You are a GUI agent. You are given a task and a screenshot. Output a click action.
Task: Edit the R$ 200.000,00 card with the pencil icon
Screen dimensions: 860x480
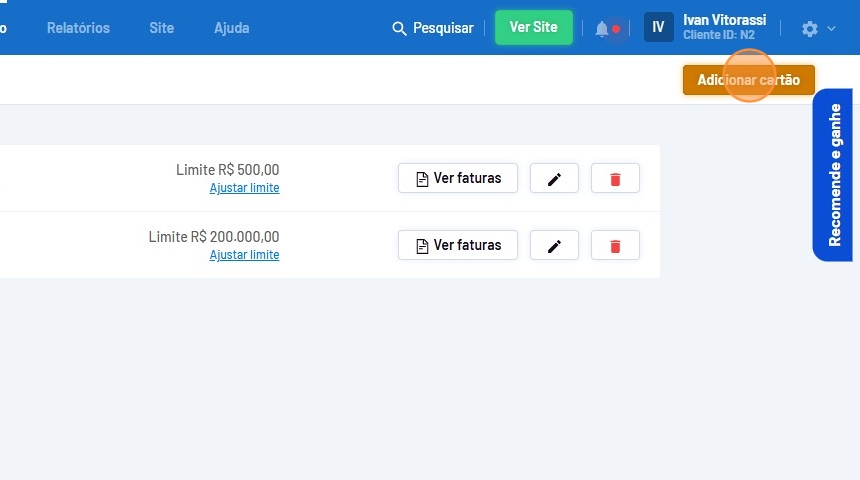(x=554, y=245)
